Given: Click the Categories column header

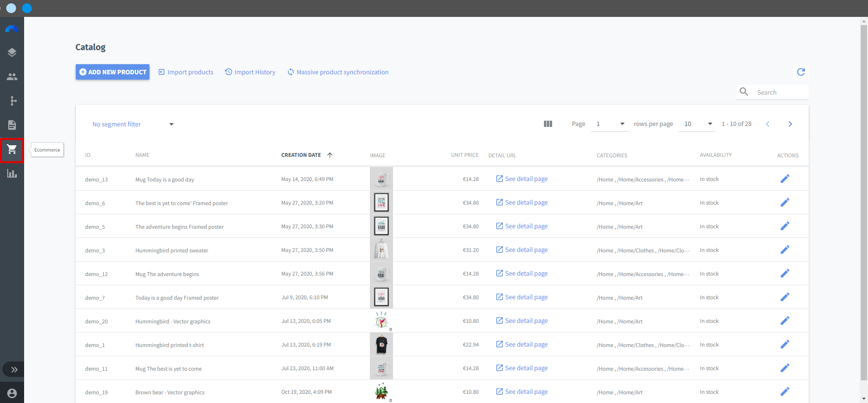Looking at the screenshot, I should coord(612,155).
